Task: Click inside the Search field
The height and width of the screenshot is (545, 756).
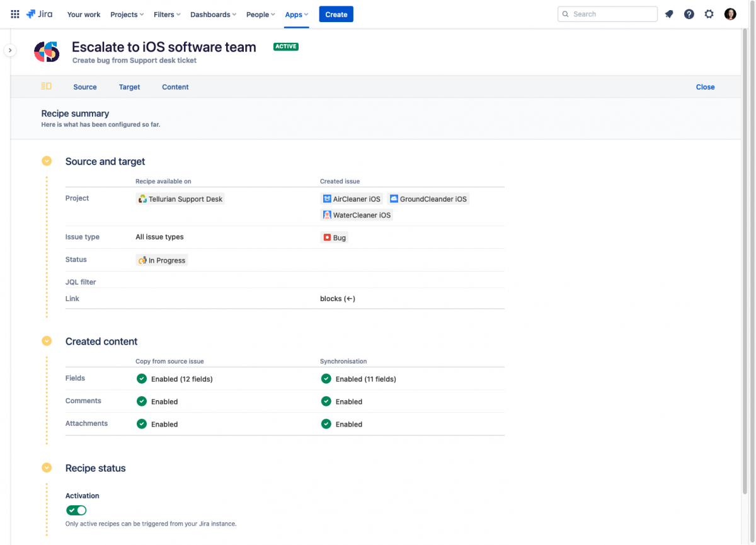Action: (x=607, y=13)
